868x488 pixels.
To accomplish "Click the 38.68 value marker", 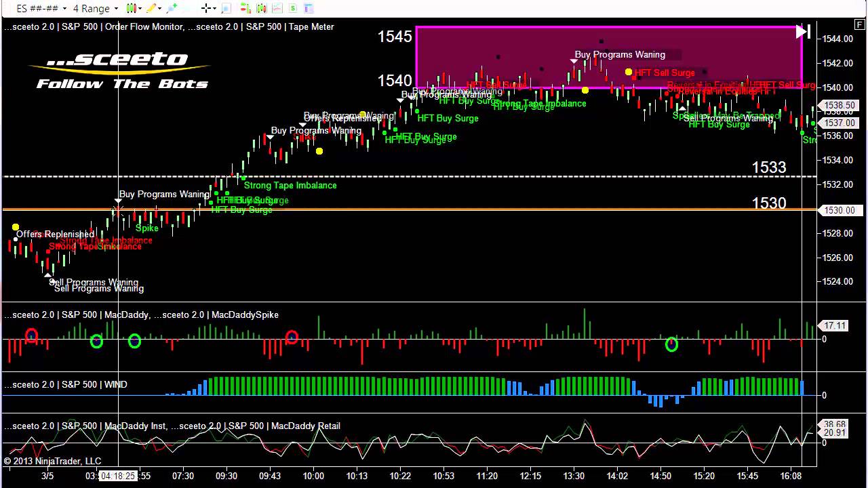I will [x=834, y=424].
